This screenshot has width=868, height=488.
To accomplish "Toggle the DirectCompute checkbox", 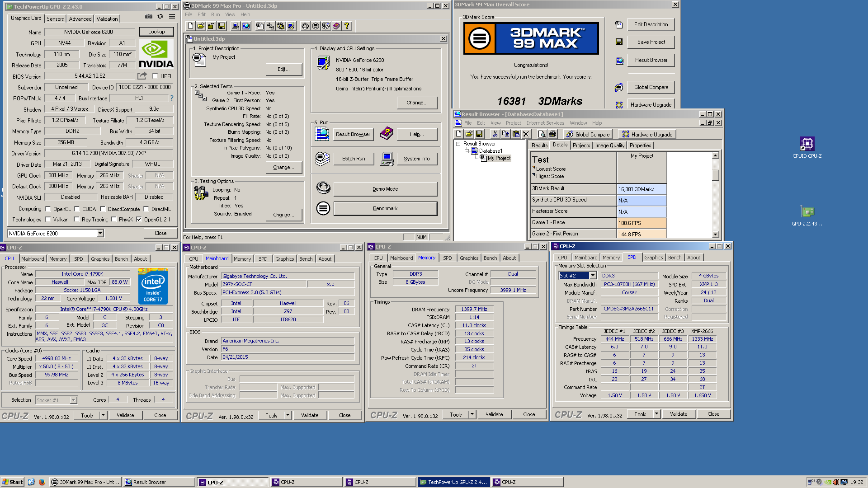I will (x=103, y=209).
